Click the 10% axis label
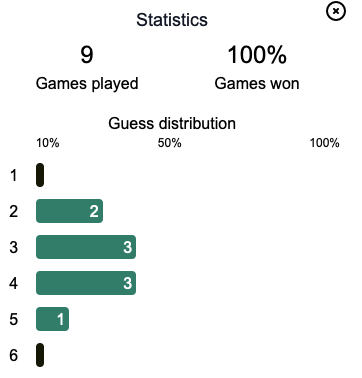 48,143
